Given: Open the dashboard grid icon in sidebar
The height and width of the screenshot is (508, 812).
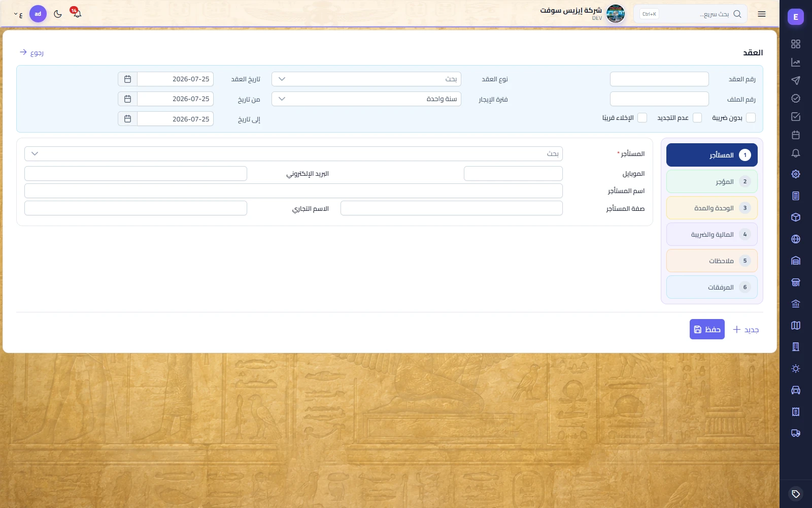Looking at the screenshot, I should pyautogui.click(x=795, y=44).
